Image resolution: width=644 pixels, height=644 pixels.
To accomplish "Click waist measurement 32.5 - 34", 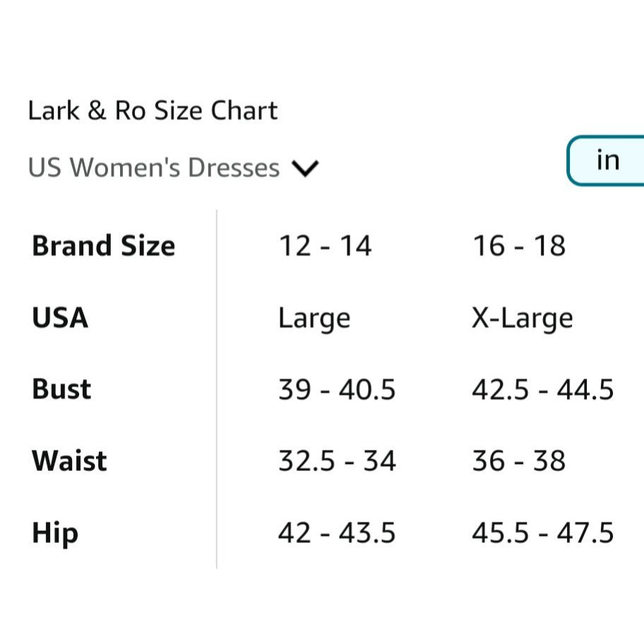I will pyautogui.click(x=337, y=461).
